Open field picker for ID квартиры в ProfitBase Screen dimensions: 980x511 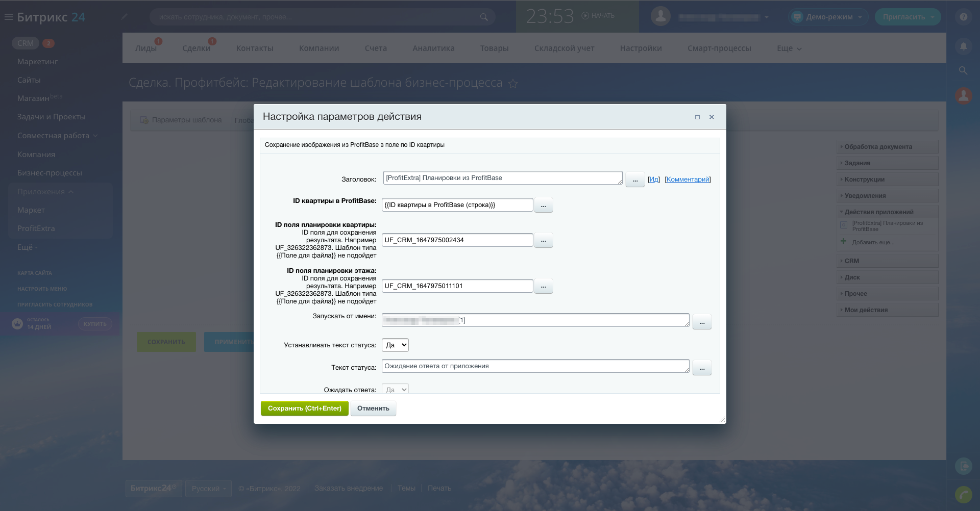(543, 205)
